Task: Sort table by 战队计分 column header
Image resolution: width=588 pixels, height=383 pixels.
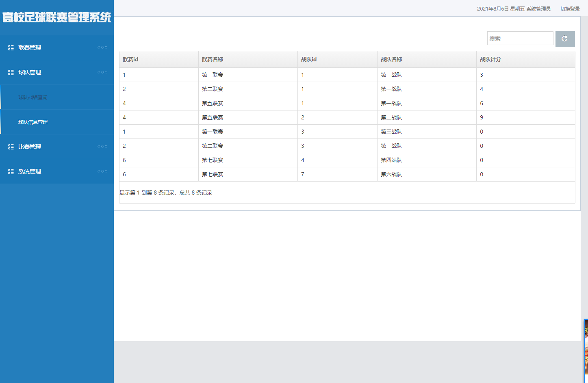Action: (x=490, y=59)
